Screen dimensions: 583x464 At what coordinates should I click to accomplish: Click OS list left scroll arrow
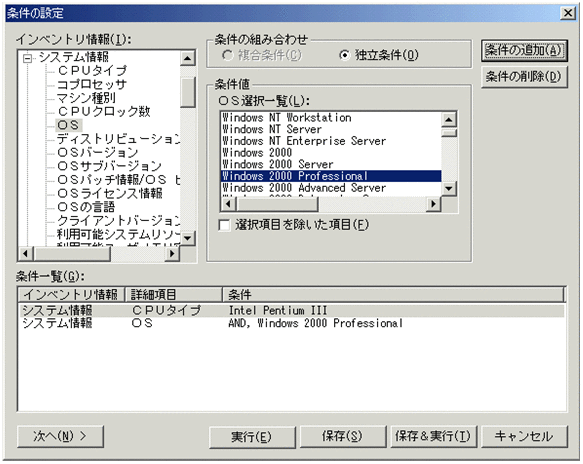228,204
